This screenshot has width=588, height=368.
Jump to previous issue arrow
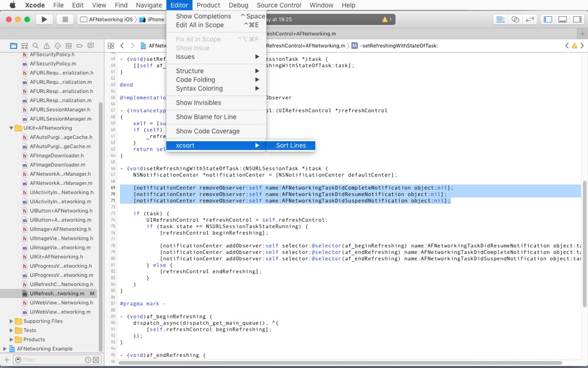(566, 46)
